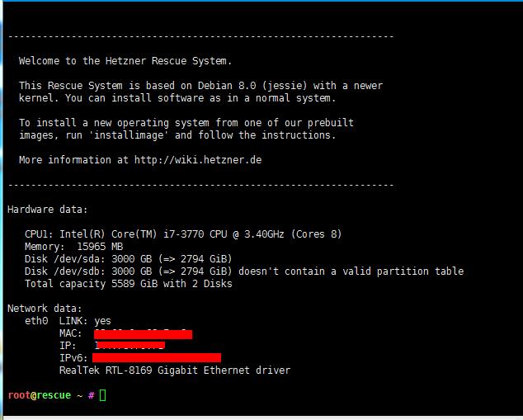Select the 'To install a new operating system' line
This screenshot has width=523, height=420.
click(186, 123)
